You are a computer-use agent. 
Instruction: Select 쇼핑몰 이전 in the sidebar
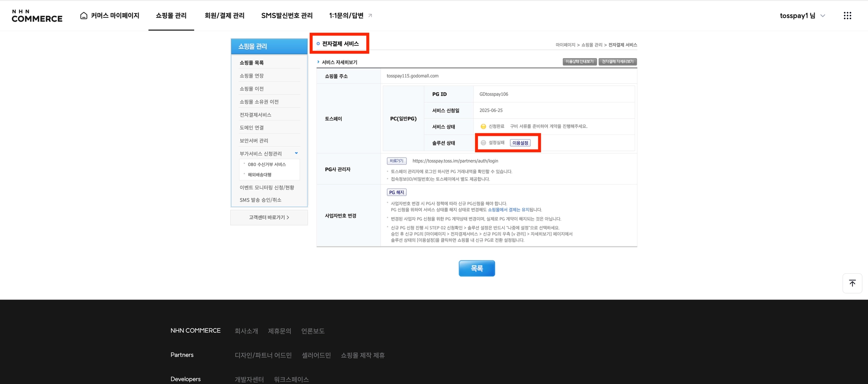click(x=252, y=89)
